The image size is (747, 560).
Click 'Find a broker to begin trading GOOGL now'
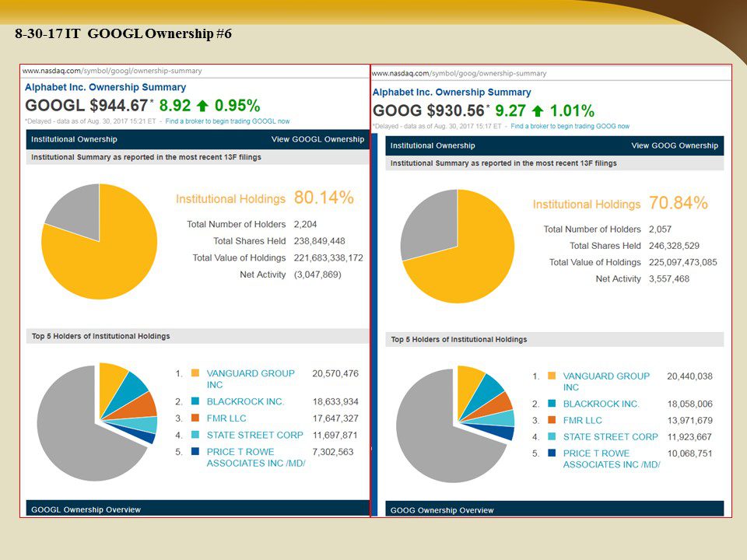click(227, 121)
